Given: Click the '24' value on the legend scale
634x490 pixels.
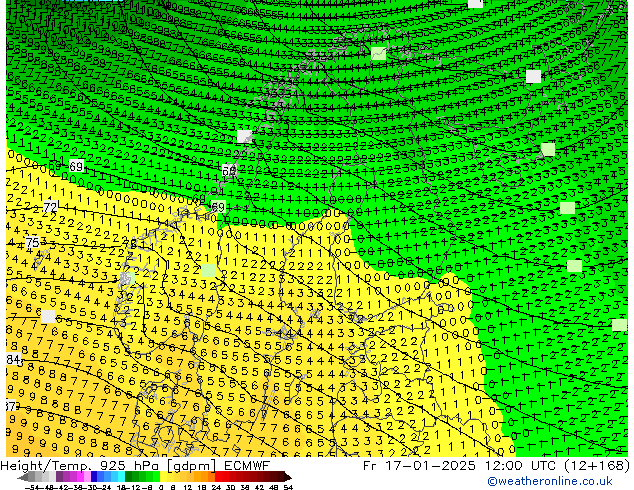Looking at the screenshot, I should (216, 487).
